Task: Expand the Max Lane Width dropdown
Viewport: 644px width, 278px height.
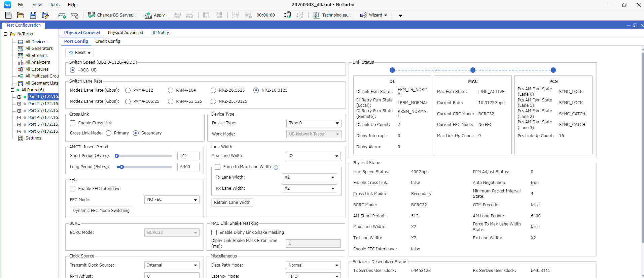Action: [x=313, y=156]
